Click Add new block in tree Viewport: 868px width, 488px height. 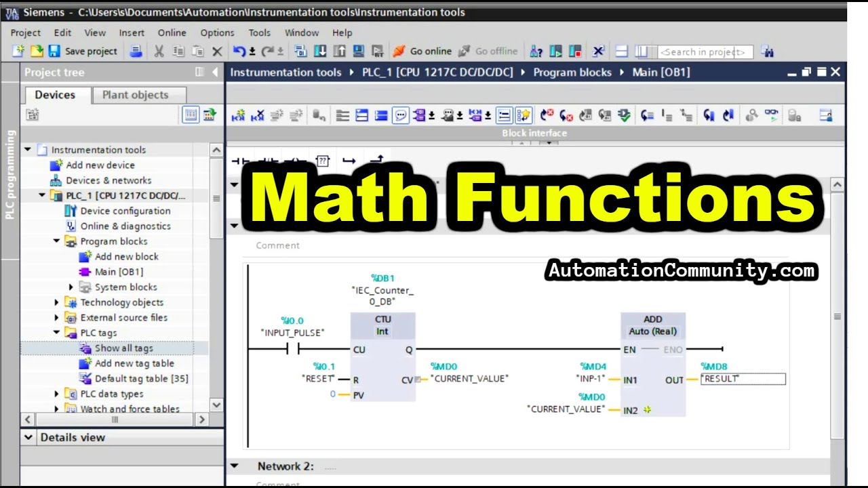pyautogui.click(x=127, y=257)
